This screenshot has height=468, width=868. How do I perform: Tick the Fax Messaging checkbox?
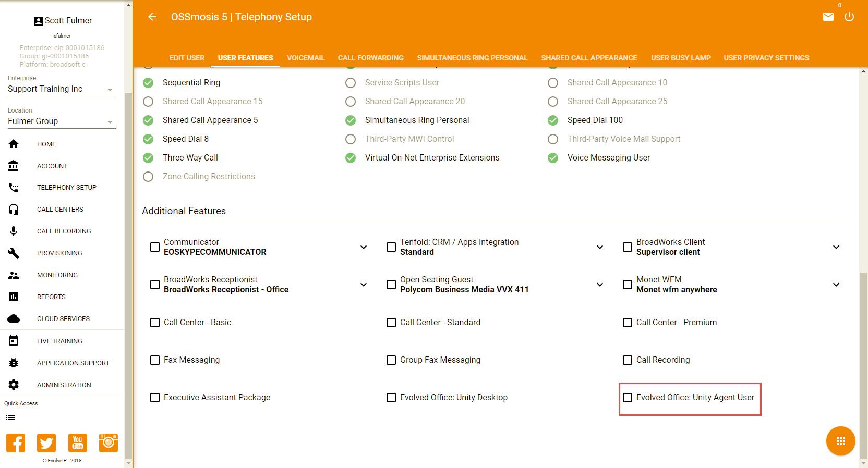coord(155,360)
